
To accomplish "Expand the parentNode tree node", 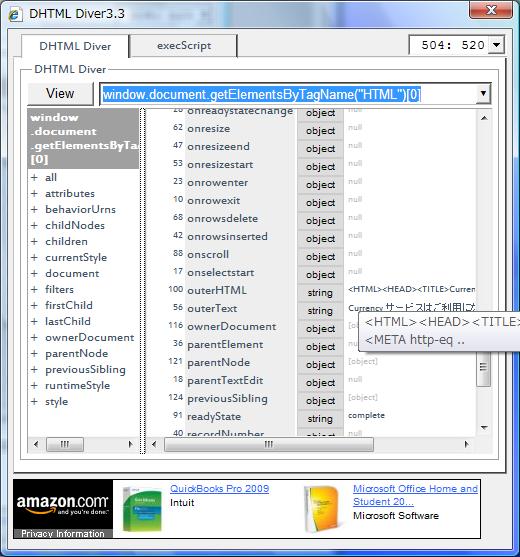I will 34,353.
